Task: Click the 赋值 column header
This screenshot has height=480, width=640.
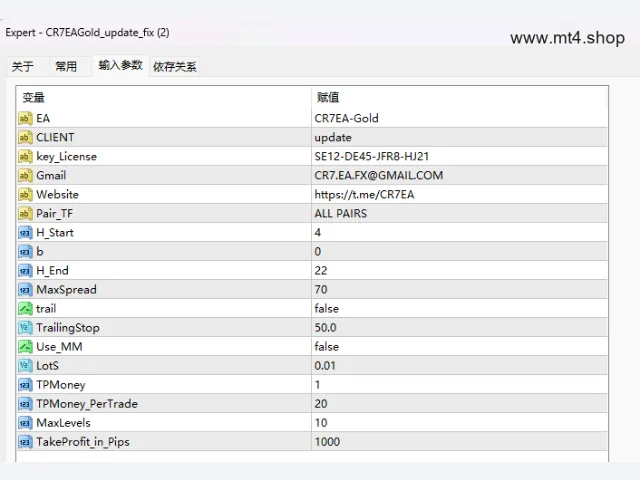Action: click(459, 98)
